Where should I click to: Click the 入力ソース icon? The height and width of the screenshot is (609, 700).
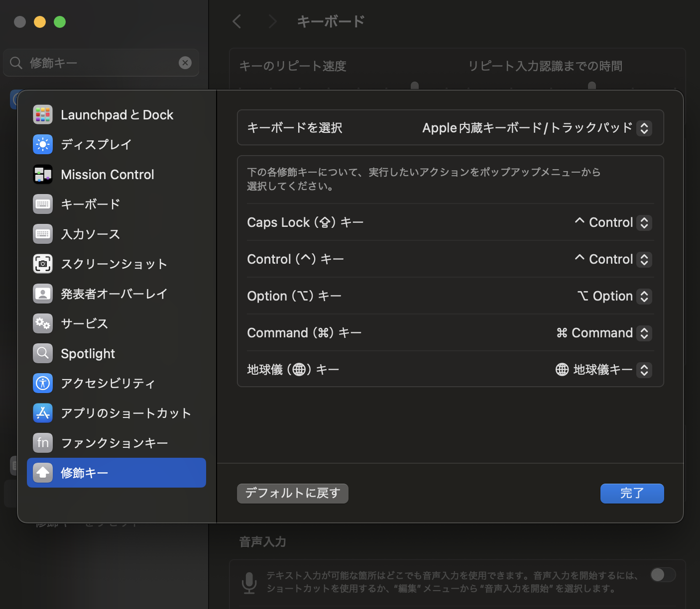(x=43, y=234)
